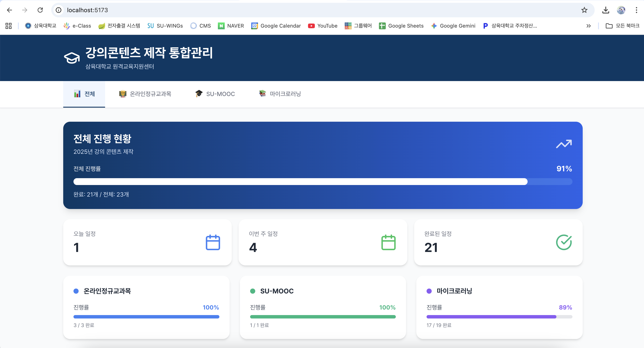Open the e-Class bookmark
This screenshot has height=348, width=644.
click(77, 26)
